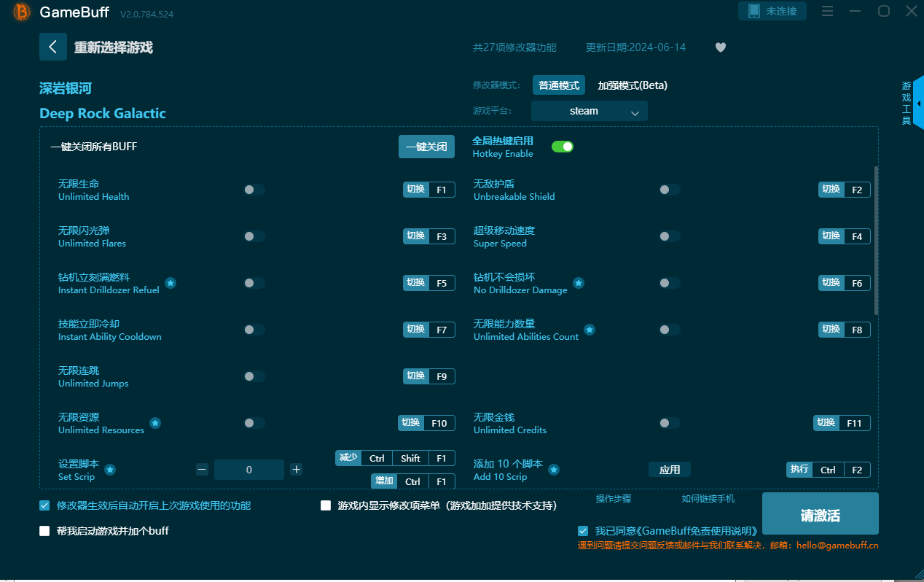Click 增加 Ctrl F1 hotkey

click(413, 481)
